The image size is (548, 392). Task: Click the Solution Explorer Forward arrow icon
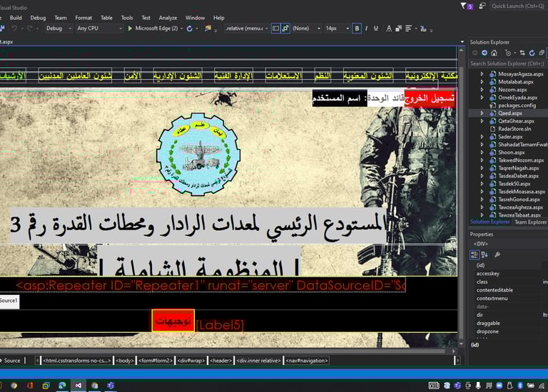[484, 53]
